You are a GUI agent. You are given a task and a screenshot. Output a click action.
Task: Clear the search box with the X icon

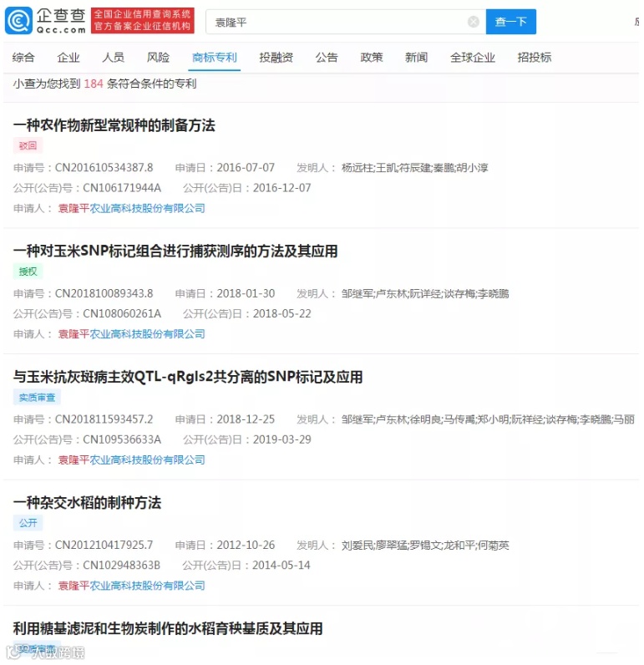coord(473,22)
